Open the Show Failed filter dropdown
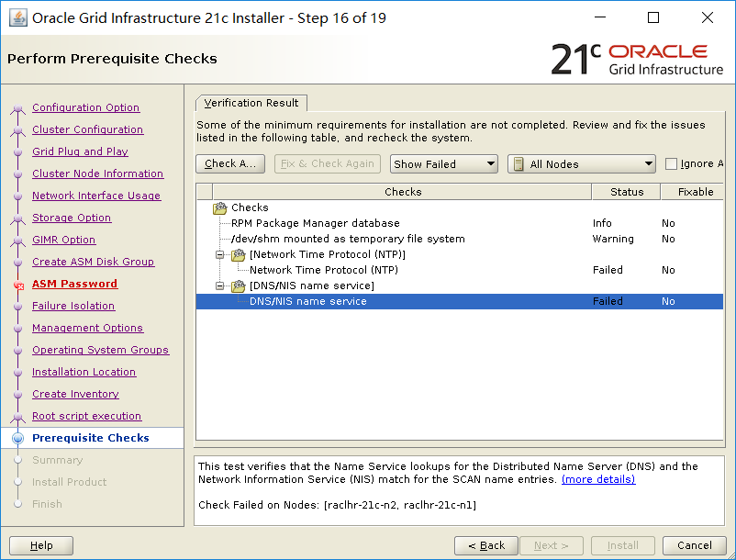The image size is (736, 560). [x=443, y=163]
